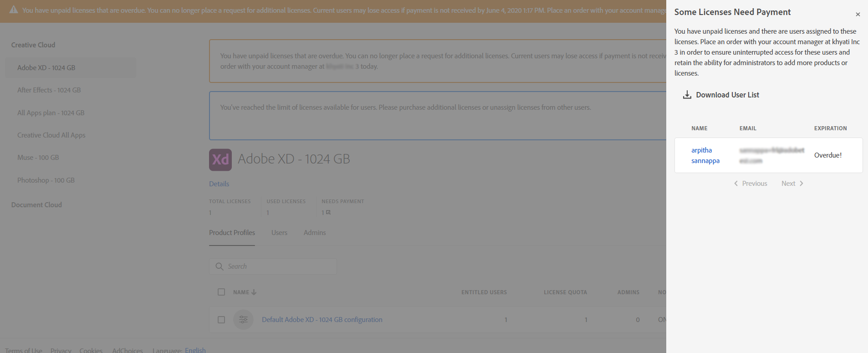The height and width of the screenshot is (353, 868).
Task: Click the Previous page chevron
Action: point(735,184)
